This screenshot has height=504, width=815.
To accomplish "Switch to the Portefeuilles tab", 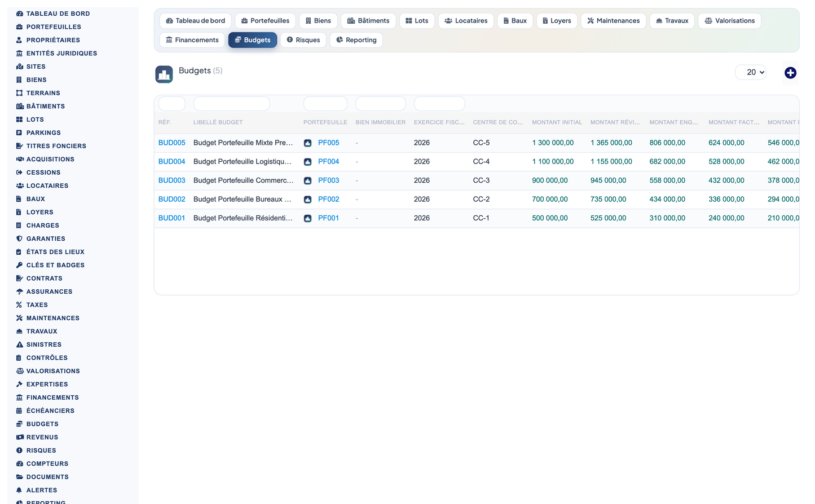I will pyautogui.click(x=265, y=21).
